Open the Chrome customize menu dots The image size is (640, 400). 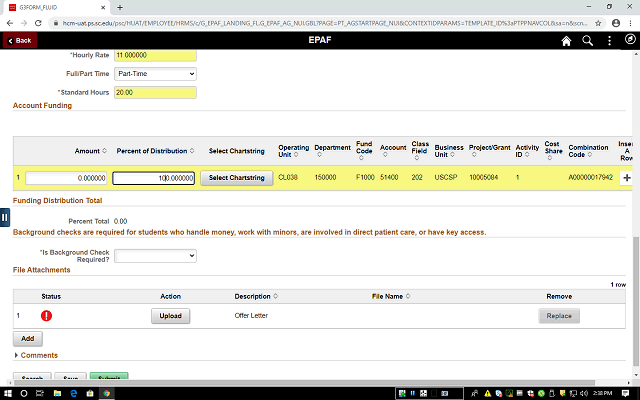[631, 23]
